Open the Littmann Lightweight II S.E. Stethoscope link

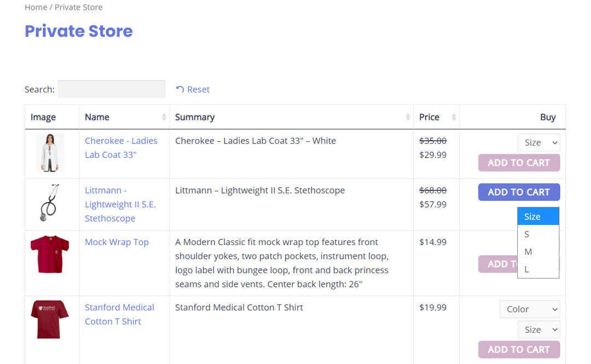click(120, 204)
